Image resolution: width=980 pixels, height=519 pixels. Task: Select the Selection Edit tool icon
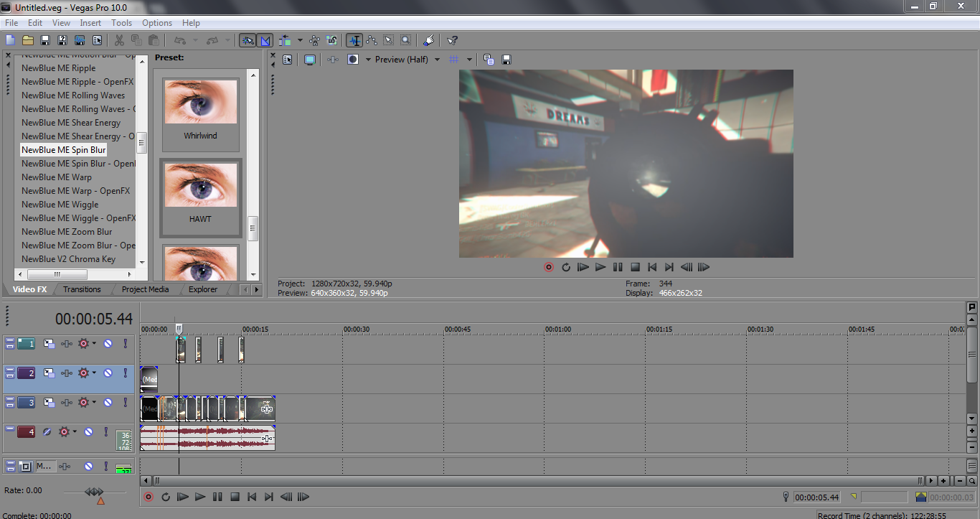[x=389, y=40]
